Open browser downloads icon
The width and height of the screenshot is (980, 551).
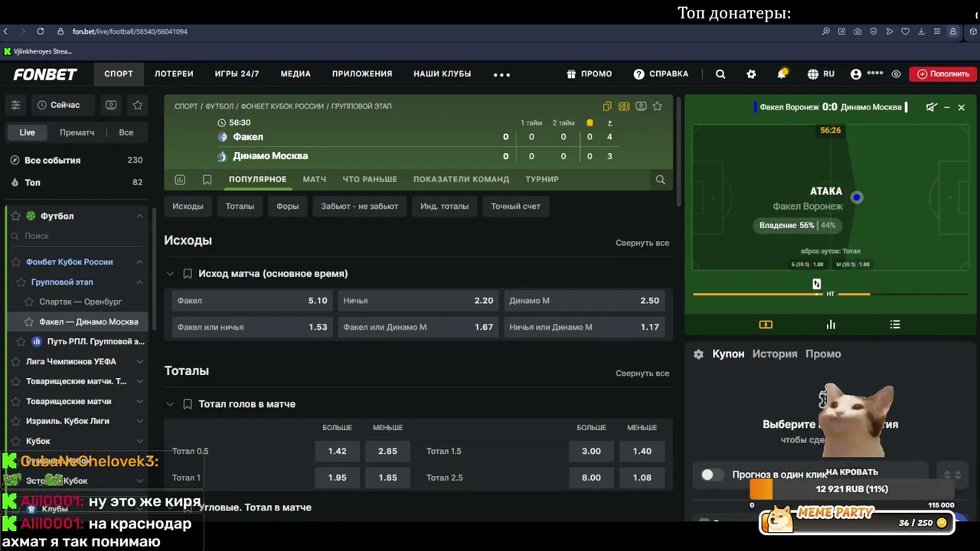(x=920, y=31)
